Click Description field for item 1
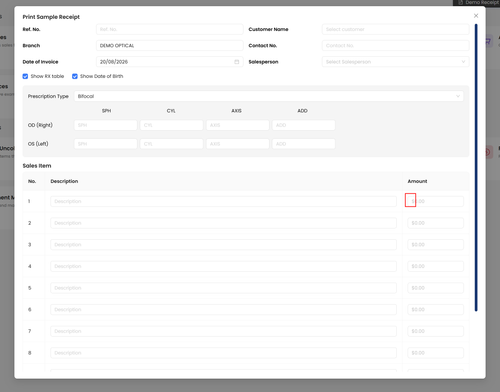500x392 pixels. tap(223, 201)
